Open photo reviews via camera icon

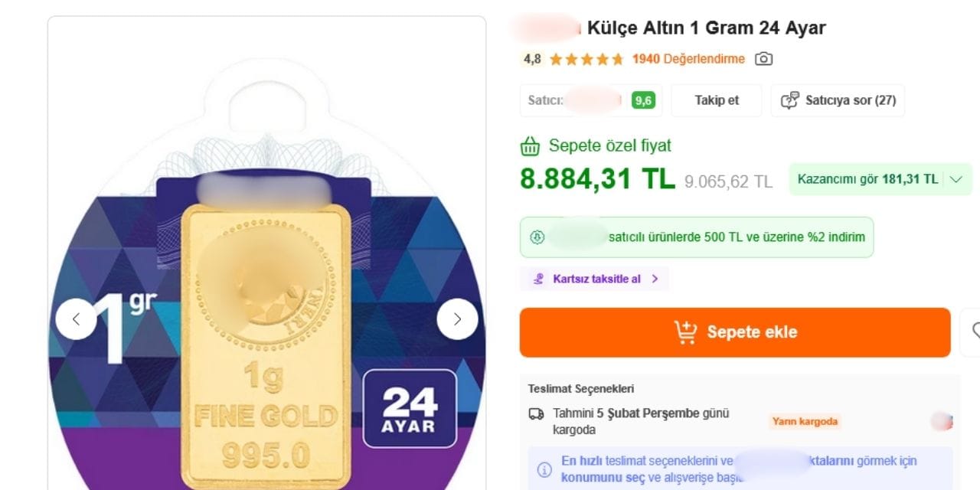click(763, 59)
